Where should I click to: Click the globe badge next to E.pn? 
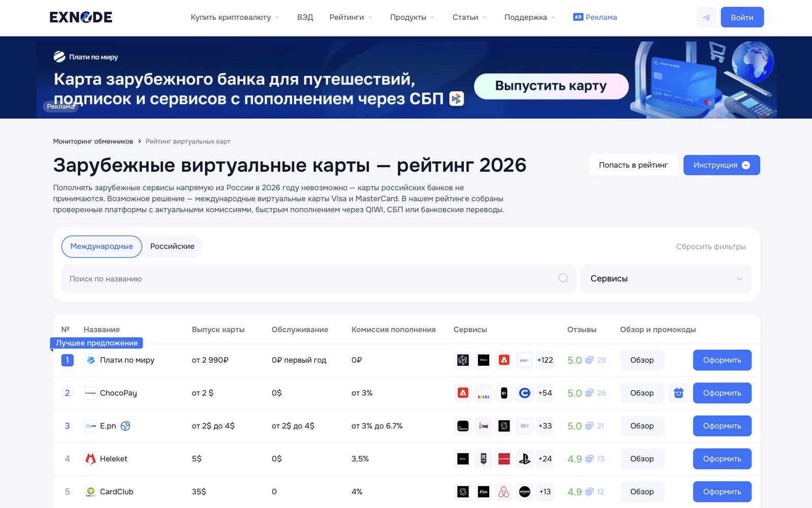click(x=125, y=426)
